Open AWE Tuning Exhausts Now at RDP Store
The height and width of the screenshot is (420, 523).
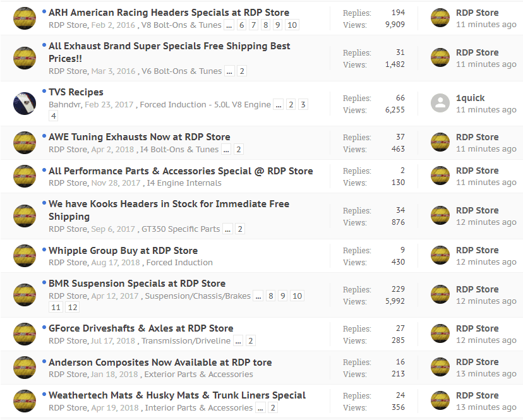(x=140, y=137)
